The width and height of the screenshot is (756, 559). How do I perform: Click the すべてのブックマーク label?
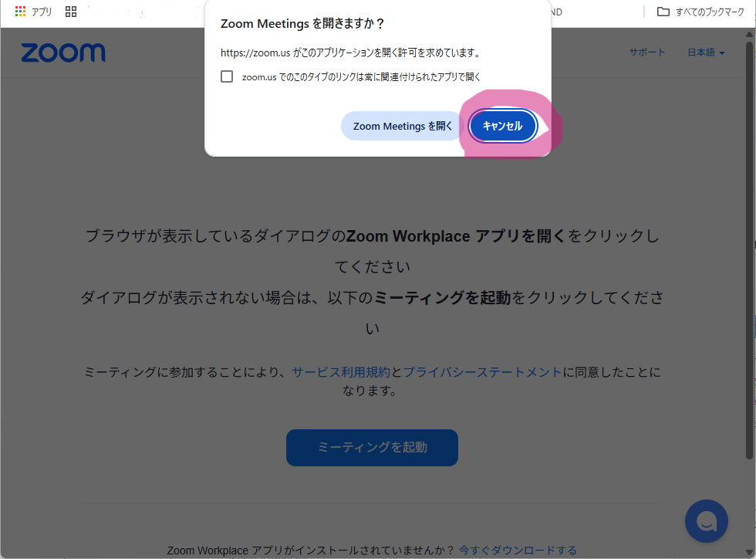pyautogui.click(x=710, y=12)
